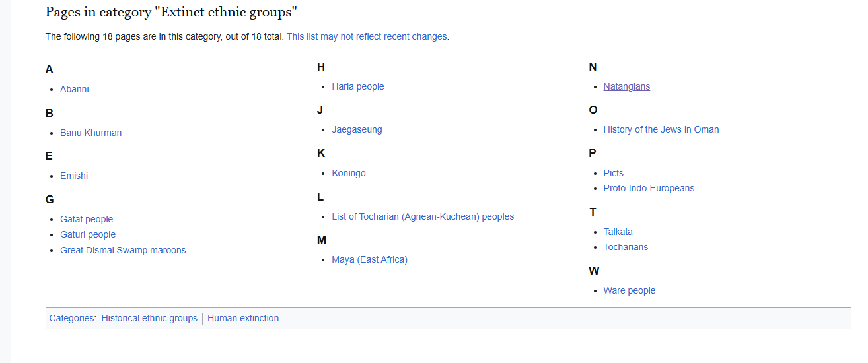
Task: Open List of Tocharian peoples link
Action: coord(423,216)
